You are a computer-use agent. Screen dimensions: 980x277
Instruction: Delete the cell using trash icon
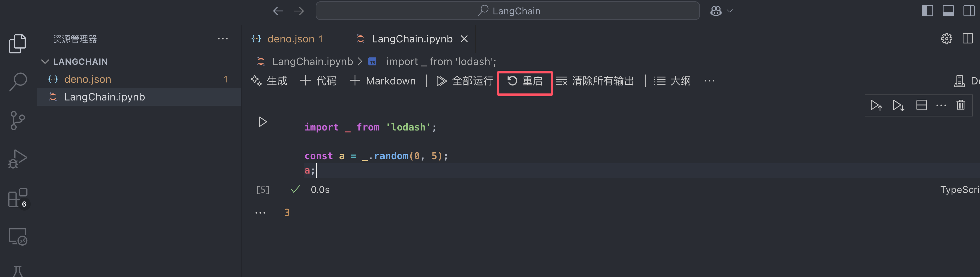pos(961,105)
